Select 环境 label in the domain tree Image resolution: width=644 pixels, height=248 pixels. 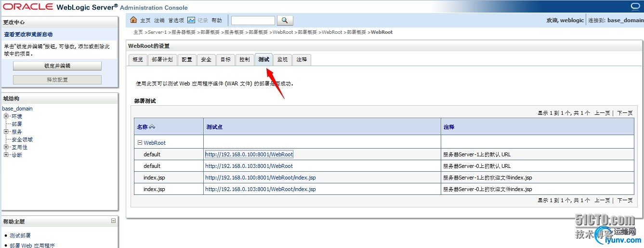pyautogui.click(x=17, y=116)
